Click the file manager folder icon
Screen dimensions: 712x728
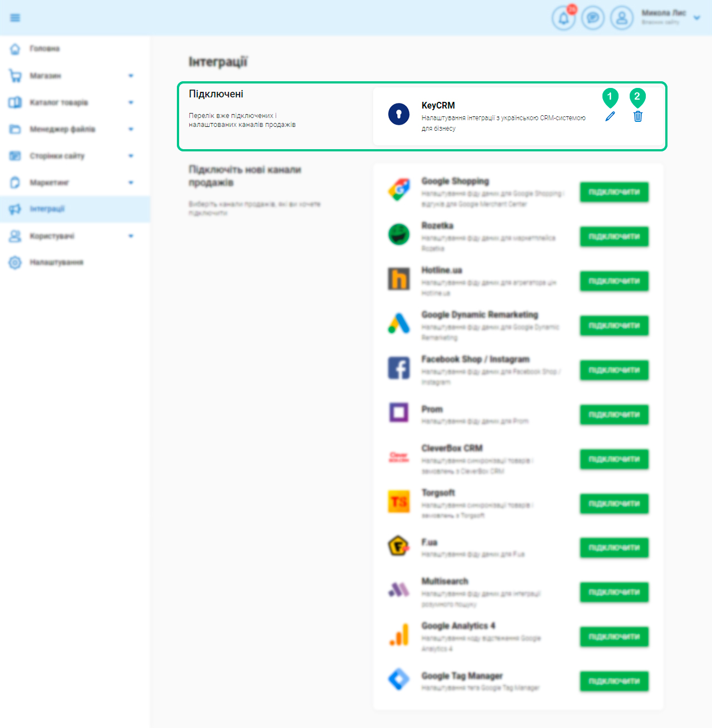tap(15, 129)
